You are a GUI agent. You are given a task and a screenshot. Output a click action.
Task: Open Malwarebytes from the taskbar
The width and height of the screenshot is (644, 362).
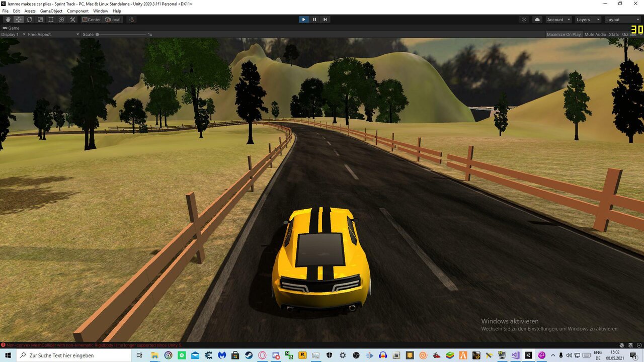[222, 355]
